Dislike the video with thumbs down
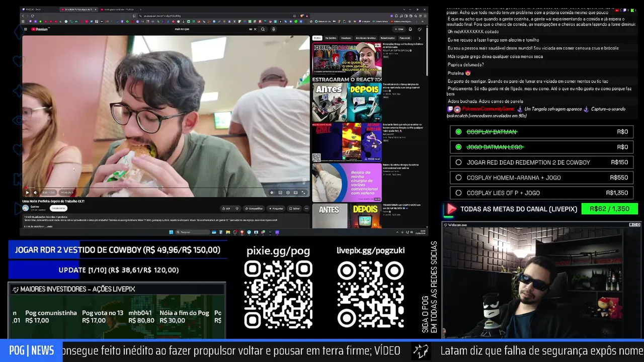Viewport: 644px width, 362px height. click(x=236, y=208)
